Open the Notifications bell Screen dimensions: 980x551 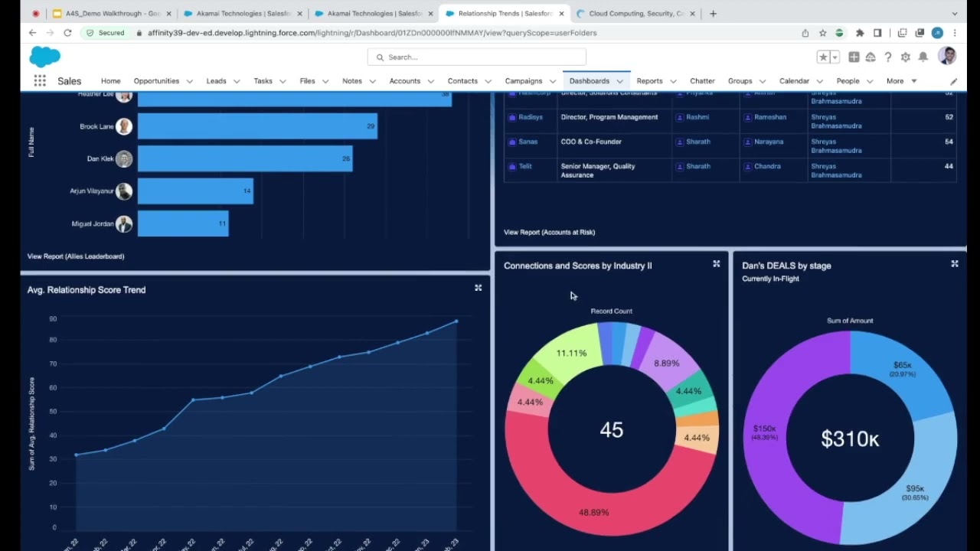coord(923,57)
